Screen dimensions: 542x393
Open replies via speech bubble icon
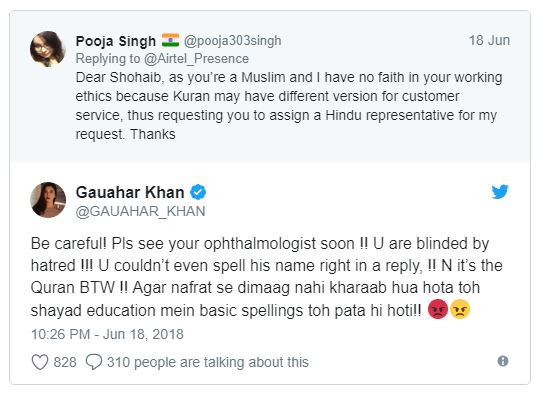(x=94, y=362)
